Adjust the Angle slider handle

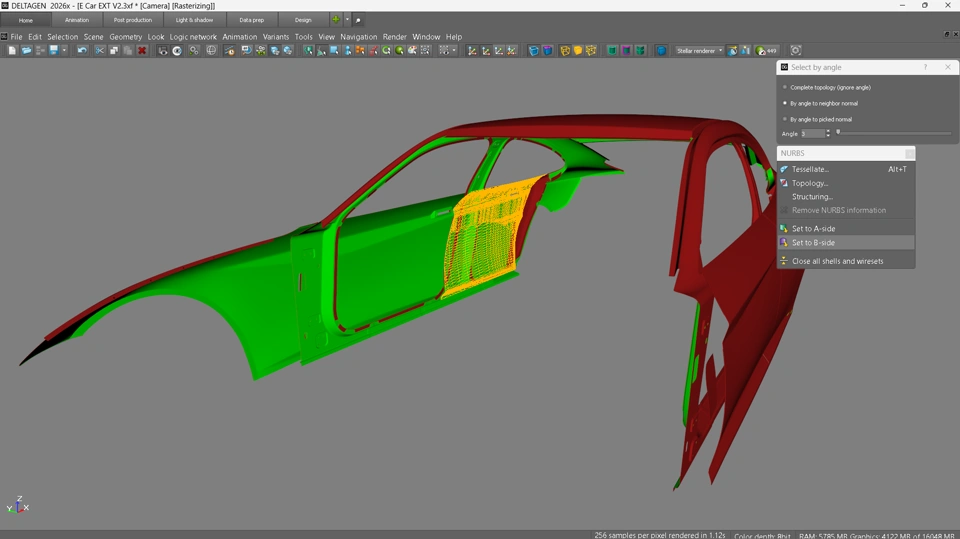838,132
